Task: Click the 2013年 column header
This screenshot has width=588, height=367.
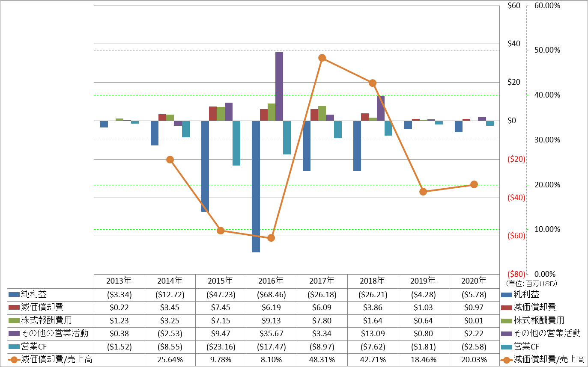Action: pos(119,281)
